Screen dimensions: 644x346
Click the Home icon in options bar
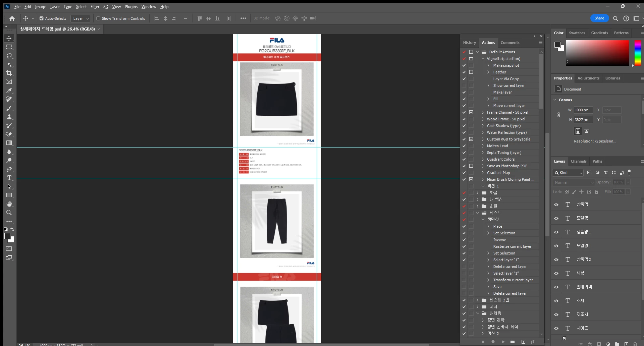[x=12, y=18]
